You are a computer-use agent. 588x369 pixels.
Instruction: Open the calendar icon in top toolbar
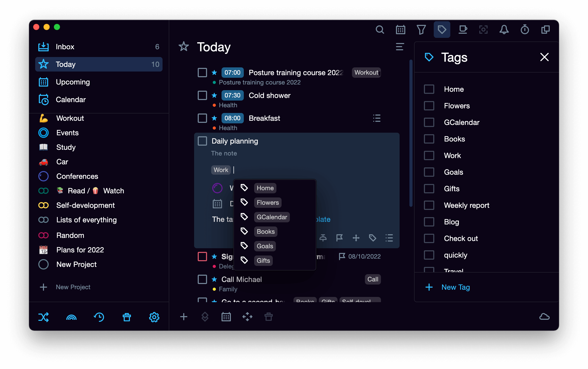400,30
